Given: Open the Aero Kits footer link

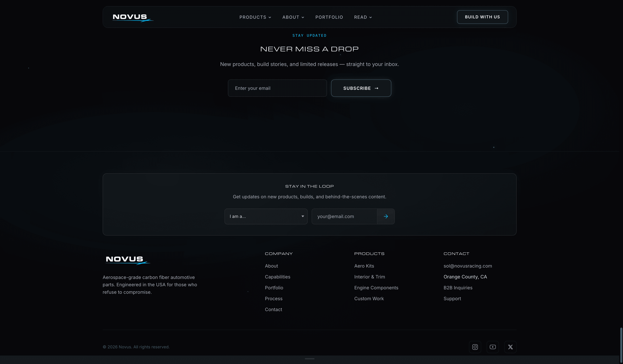Looking at the screenshot, I should (364, 266).
